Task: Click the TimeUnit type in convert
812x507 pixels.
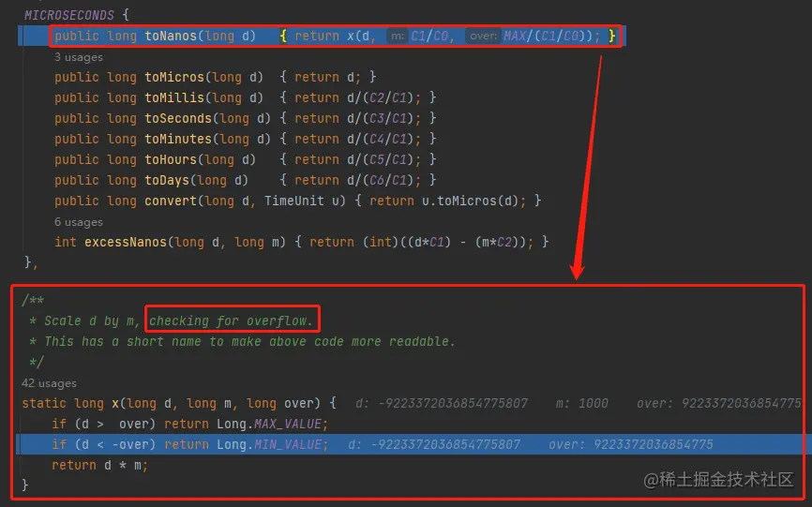Action: pos(293,201)
